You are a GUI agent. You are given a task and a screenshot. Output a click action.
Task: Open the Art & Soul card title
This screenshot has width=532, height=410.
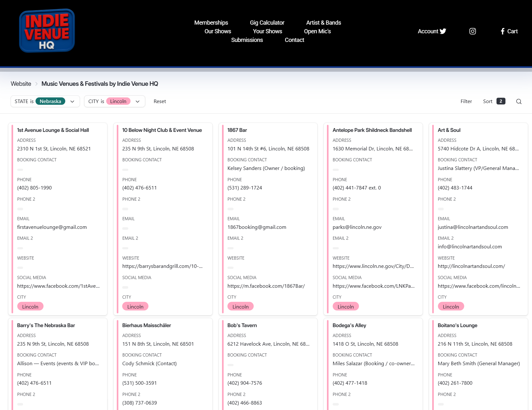[449, 130]
